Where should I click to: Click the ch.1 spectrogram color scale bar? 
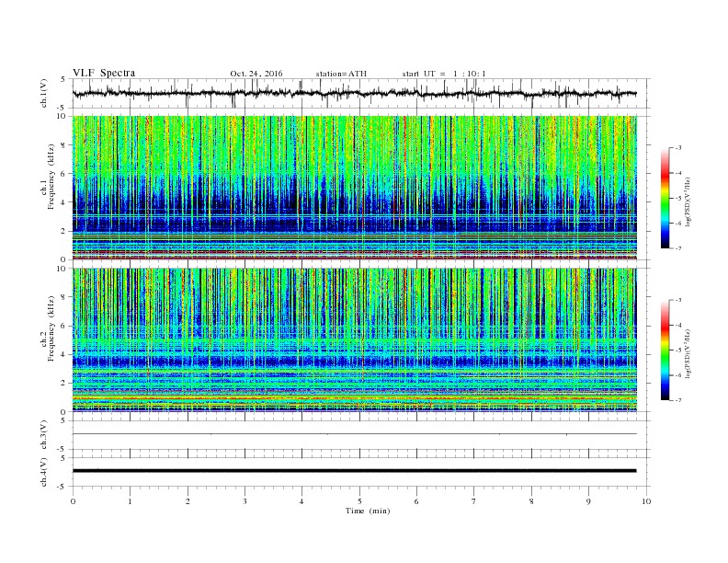[x=665, y=198]
